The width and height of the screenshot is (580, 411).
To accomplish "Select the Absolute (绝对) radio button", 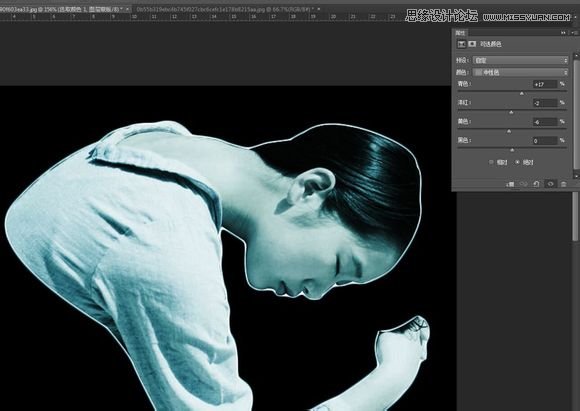I will pyautogui.click(x=517, y=162).
